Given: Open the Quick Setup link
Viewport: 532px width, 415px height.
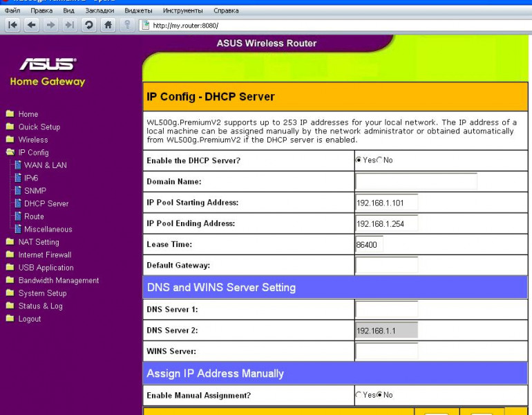Looking at the screenshot, I should [x=39, y=127].
